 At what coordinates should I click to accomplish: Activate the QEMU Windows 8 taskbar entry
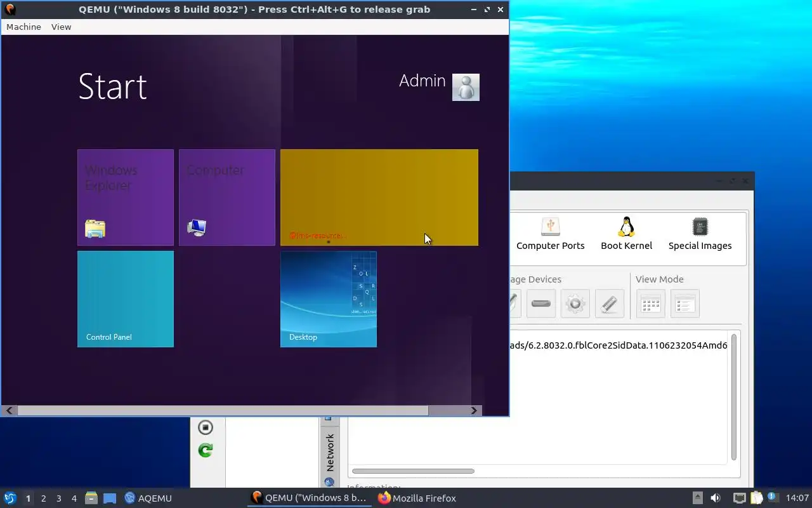point(310,498)
